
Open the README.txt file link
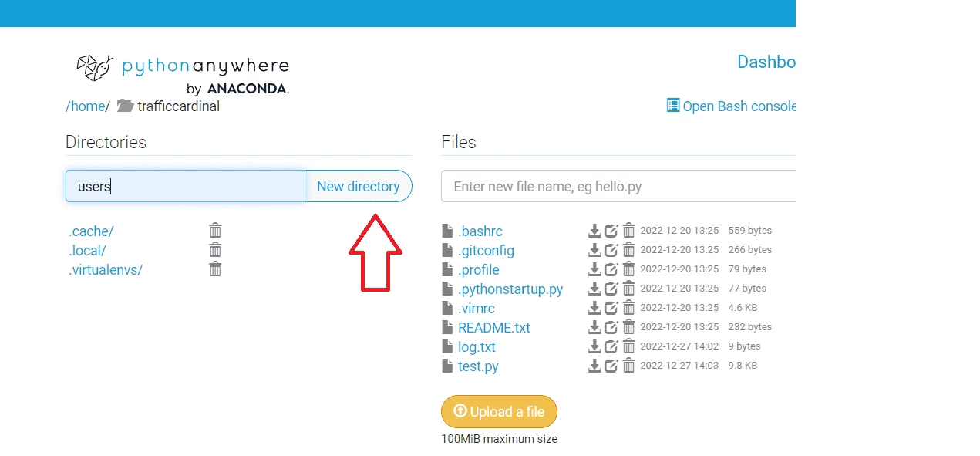(494, 328)
